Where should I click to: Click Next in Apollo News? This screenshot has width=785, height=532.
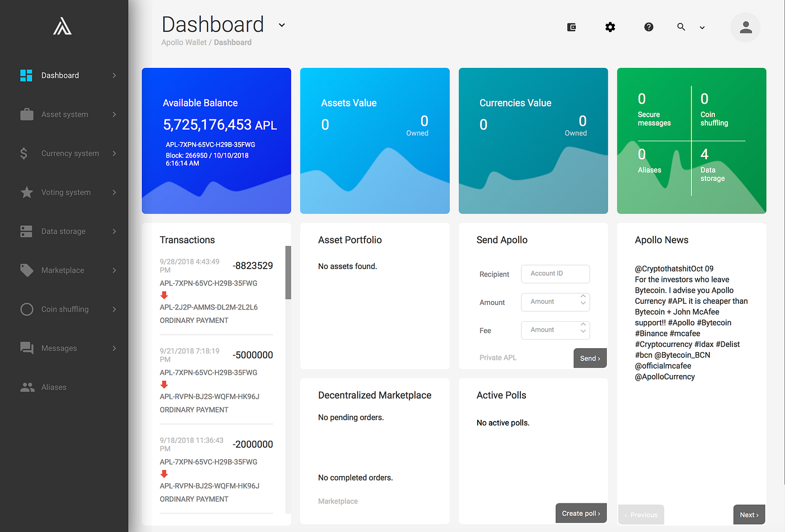749,515
